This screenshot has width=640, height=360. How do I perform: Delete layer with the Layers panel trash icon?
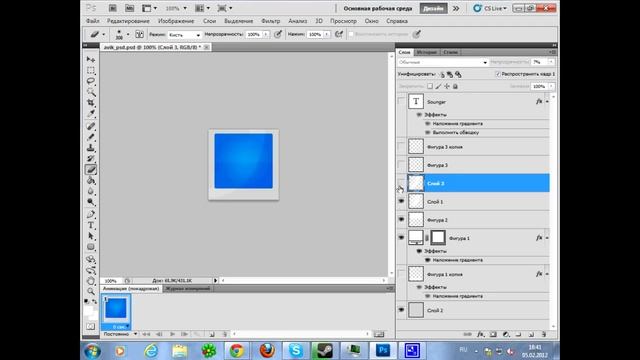[x=544, y=334]
